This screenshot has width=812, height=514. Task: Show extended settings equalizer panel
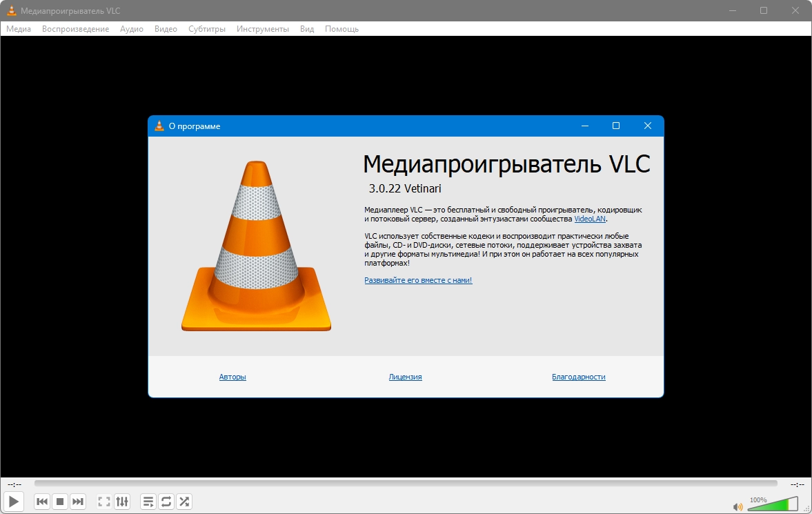[122, 502]
